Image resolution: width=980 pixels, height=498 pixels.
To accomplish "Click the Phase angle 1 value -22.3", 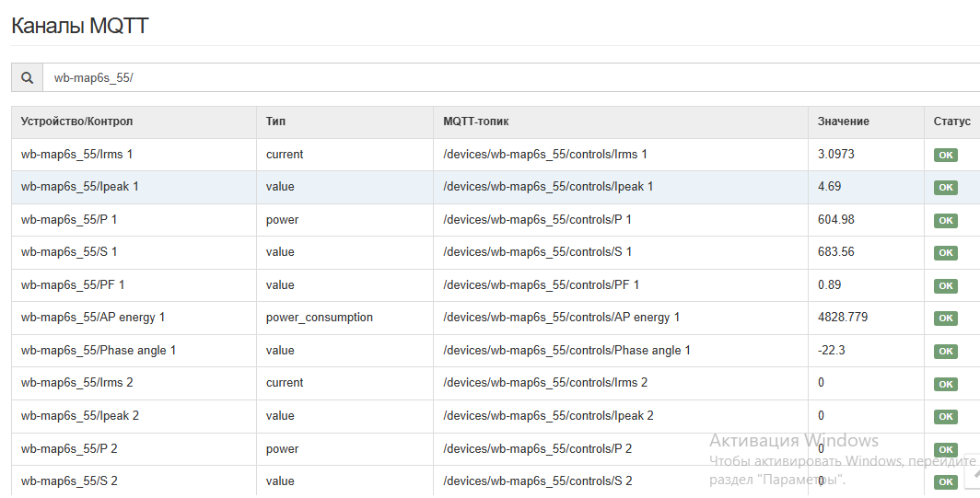I will point(832,351).
